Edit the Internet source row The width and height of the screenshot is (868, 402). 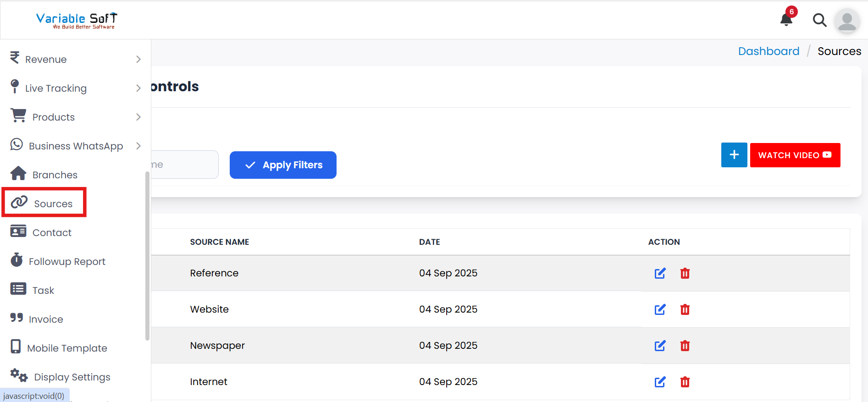(660, 382)
